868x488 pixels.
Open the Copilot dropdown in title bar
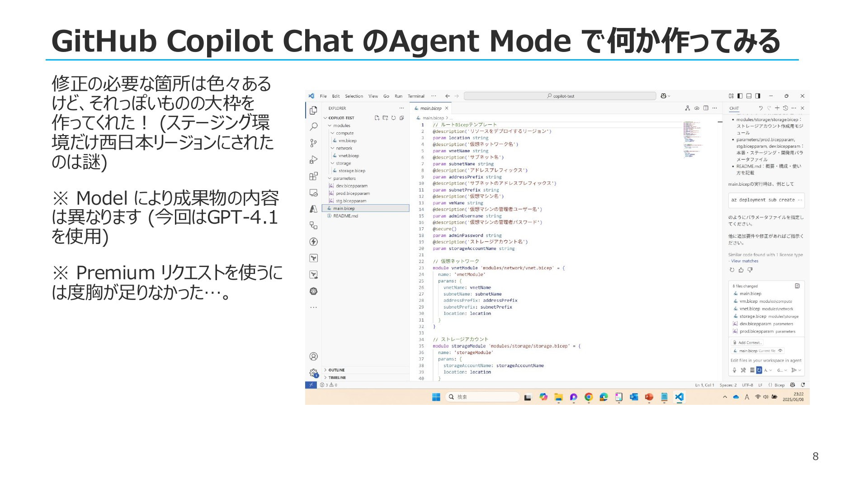[x=665, y=96]
